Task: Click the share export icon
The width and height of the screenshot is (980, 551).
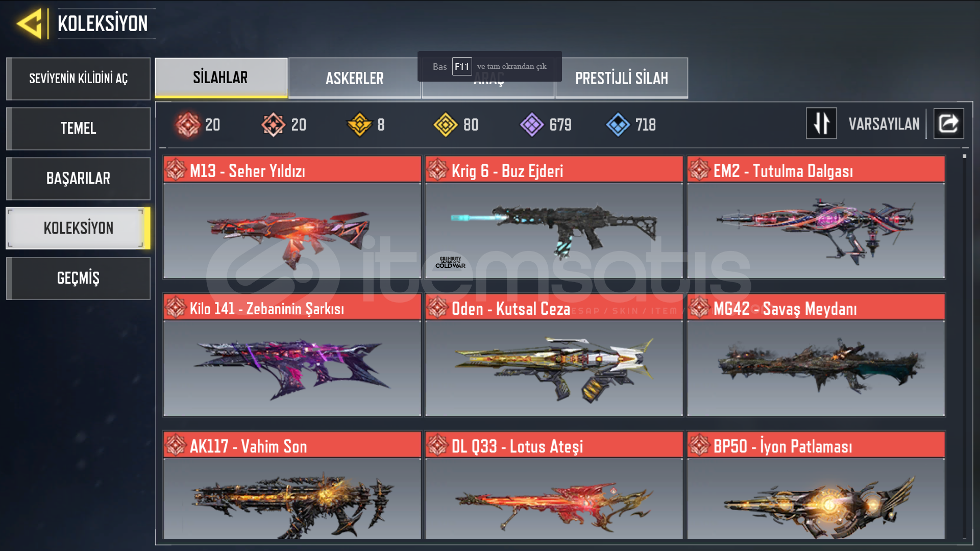Action: click(949, 123)
